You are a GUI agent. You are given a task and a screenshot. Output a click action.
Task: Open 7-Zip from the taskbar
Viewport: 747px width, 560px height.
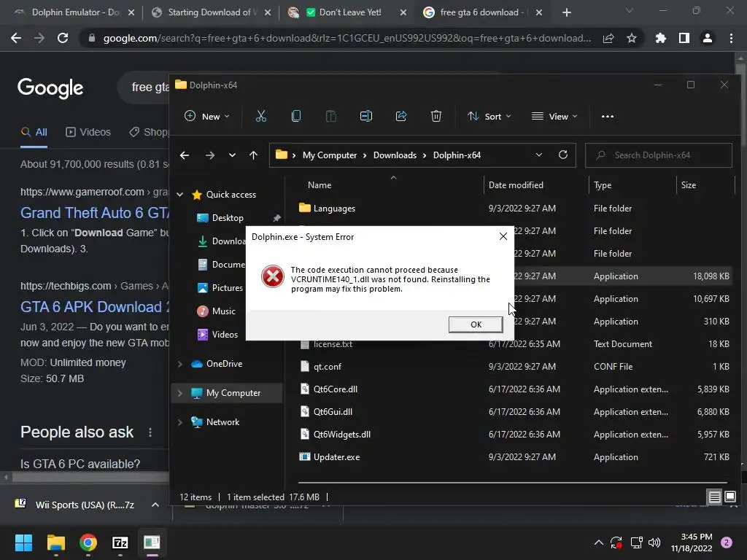point(120,542)
